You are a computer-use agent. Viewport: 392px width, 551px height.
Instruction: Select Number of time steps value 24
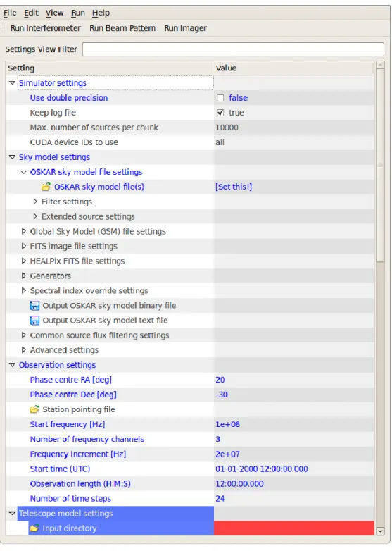(220, 499)
